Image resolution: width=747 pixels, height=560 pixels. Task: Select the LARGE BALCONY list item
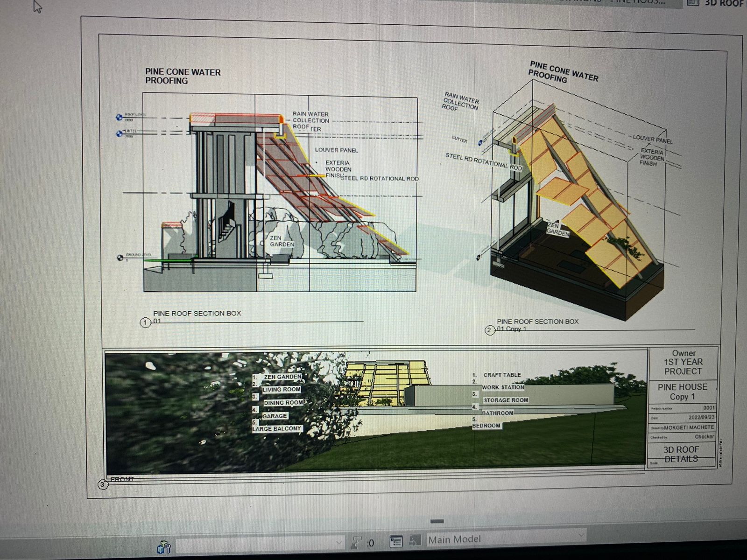pyautogui.click(x=277, y=428)
